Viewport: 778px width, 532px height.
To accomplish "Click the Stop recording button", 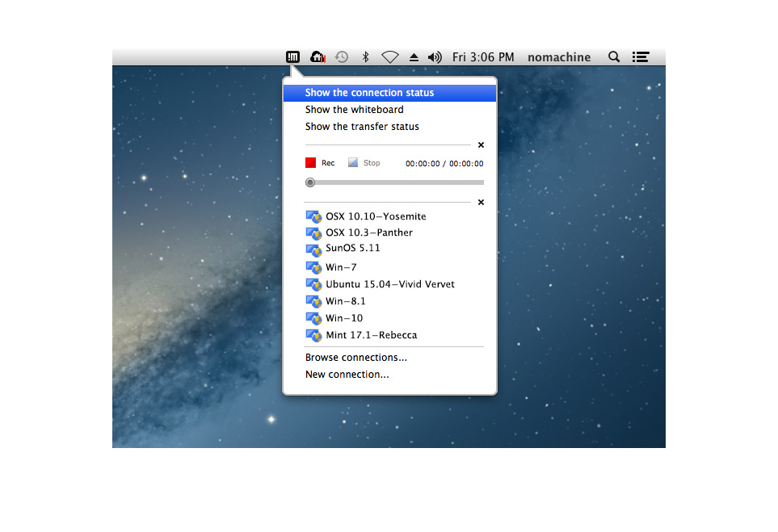I will tap(364, 162).
